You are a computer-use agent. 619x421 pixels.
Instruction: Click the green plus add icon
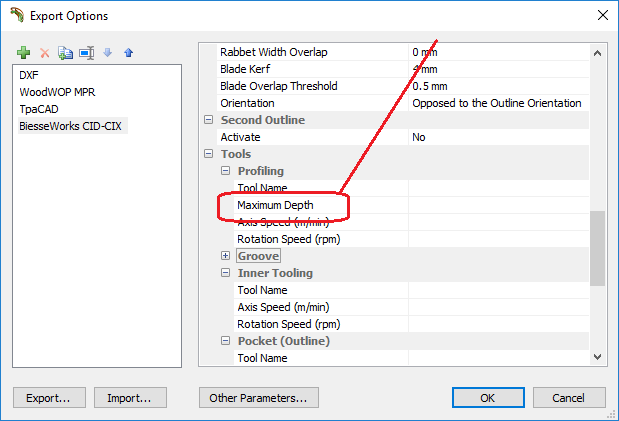[24, 52]
